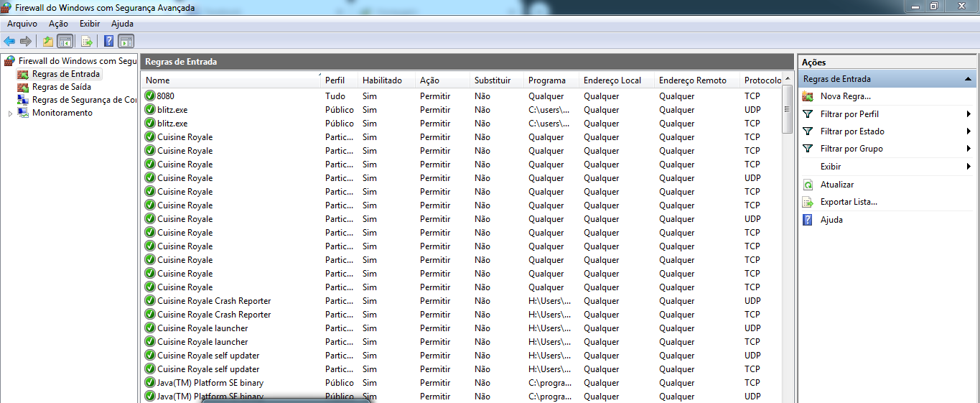Screen dimensions: 980x403
Task: Collapse the Regras de Entrada actions section
Action: point(968,79)
